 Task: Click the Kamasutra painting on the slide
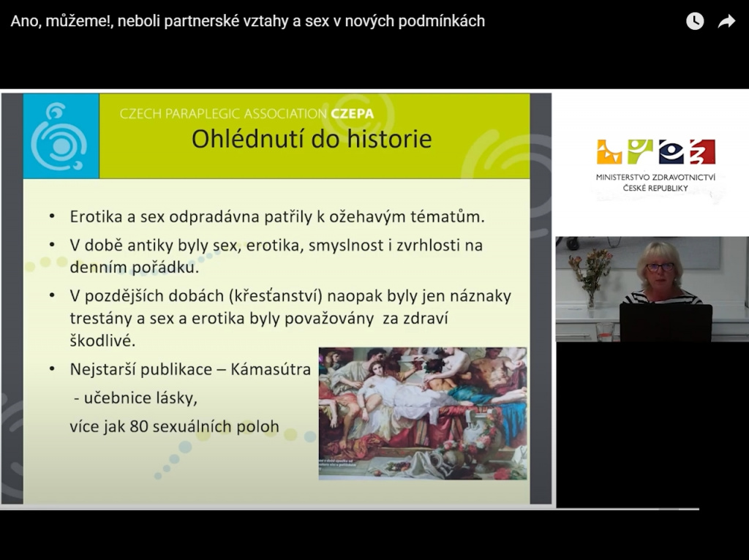tap(423, 414)
